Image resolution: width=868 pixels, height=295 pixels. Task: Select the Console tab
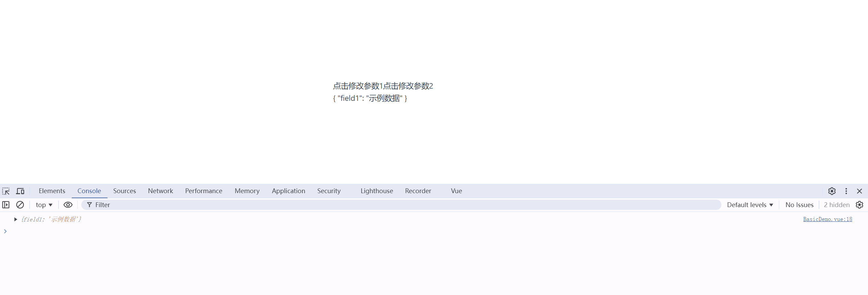coord(89,191)
